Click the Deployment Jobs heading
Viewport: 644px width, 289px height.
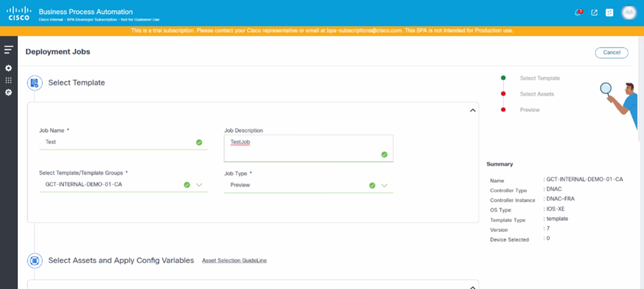[58, 52]
